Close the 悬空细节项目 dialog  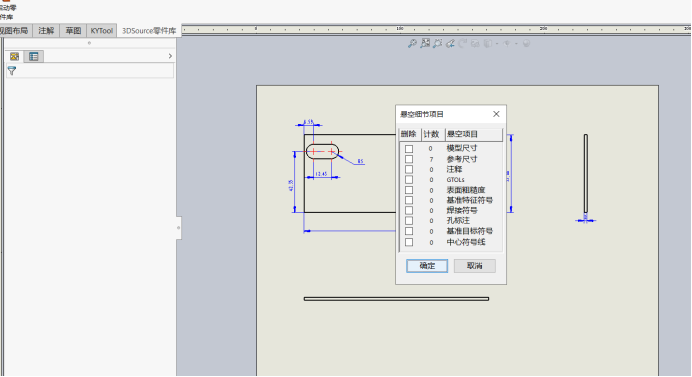[x=496, y=114]
